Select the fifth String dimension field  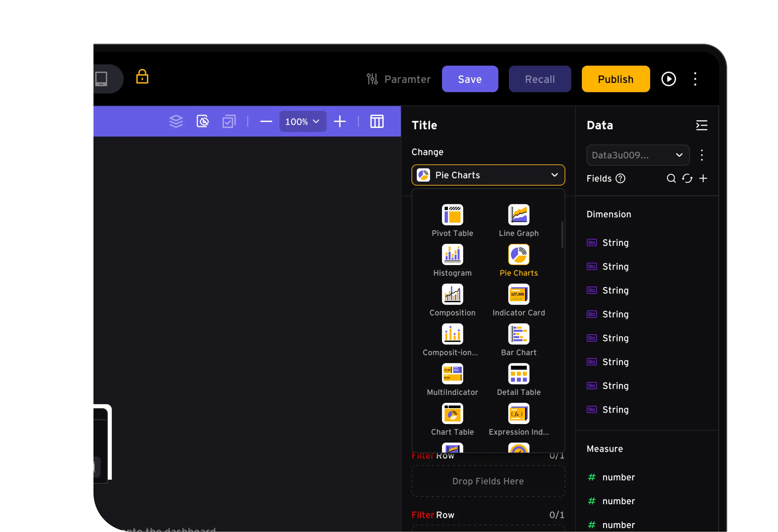(608, 338)
